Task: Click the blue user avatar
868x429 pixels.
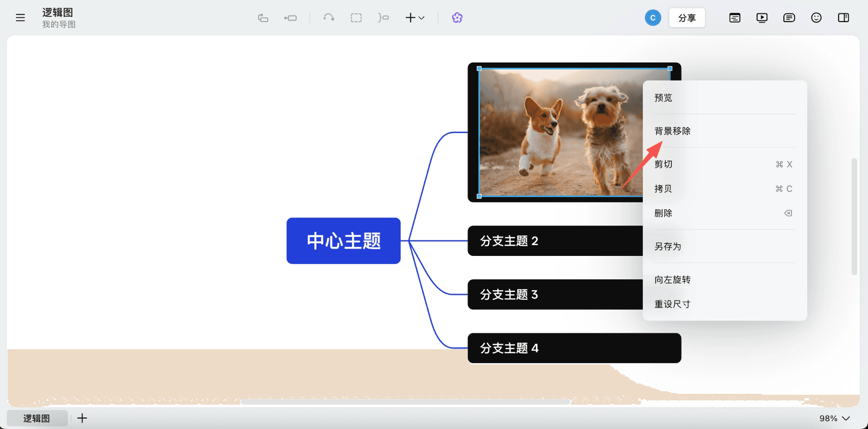Action: (x=653, y=18)
